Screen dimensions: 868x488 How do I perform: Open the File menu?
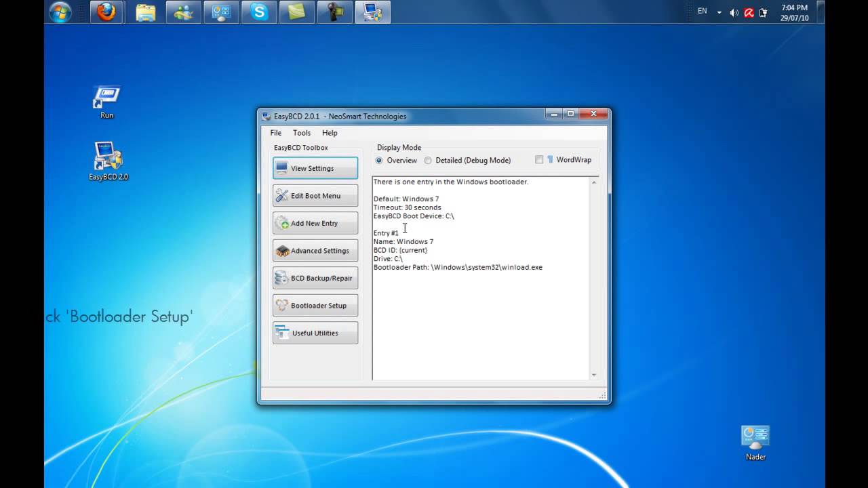point(276,133)
